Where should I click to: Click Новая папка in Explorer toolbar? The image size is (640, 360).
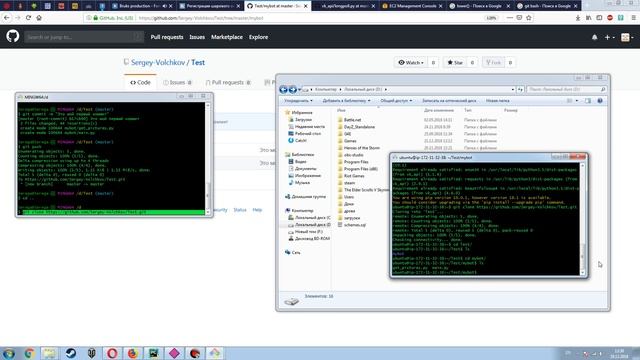pyautogui.click(x=498, y=100)
